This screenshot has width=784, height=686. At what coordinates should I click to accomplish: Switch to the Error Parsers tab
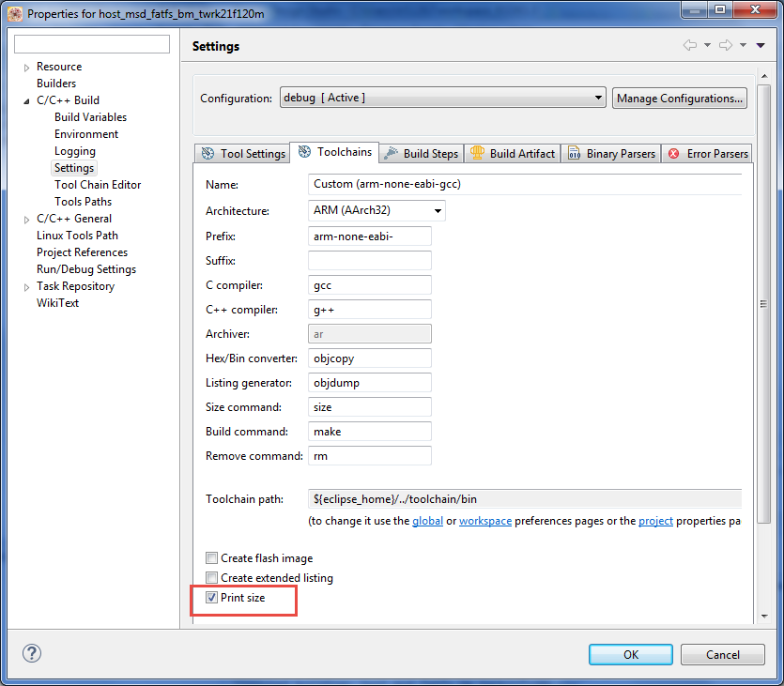pyautogui.click(x=707, y=153)
